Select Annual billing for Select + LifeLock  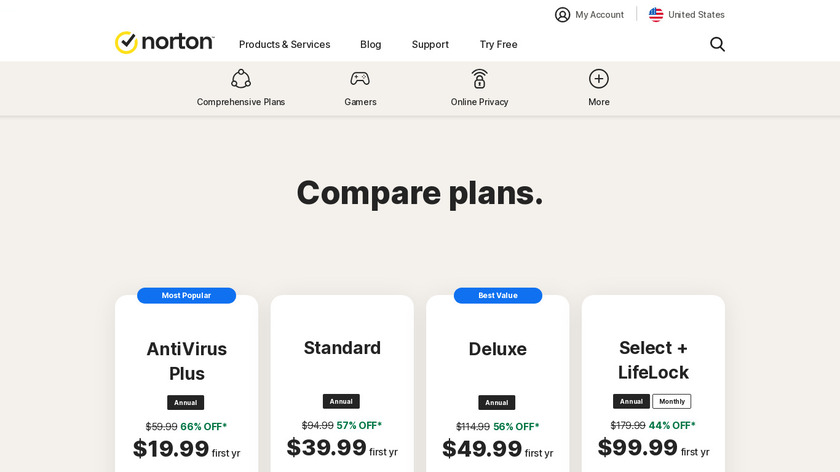[631, 401]
